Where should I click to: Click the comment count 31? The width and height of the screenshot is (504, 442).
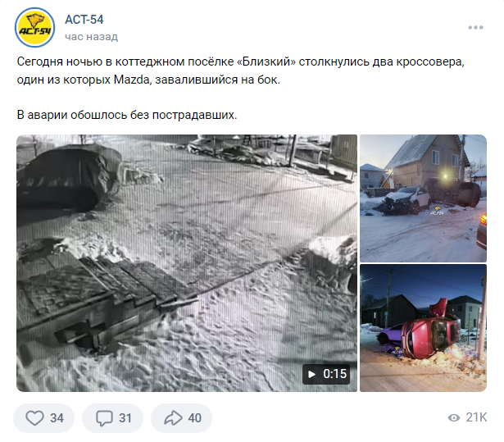tap(125, 418)
